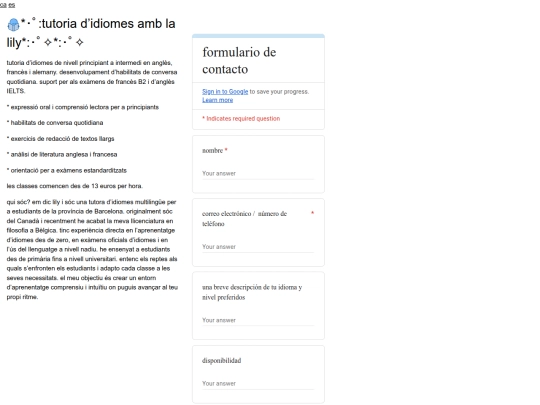Focus the "correo electrónico / número de teléfono" answer field
Viewport: 540px width, 405px height.
tap(258, 247)
